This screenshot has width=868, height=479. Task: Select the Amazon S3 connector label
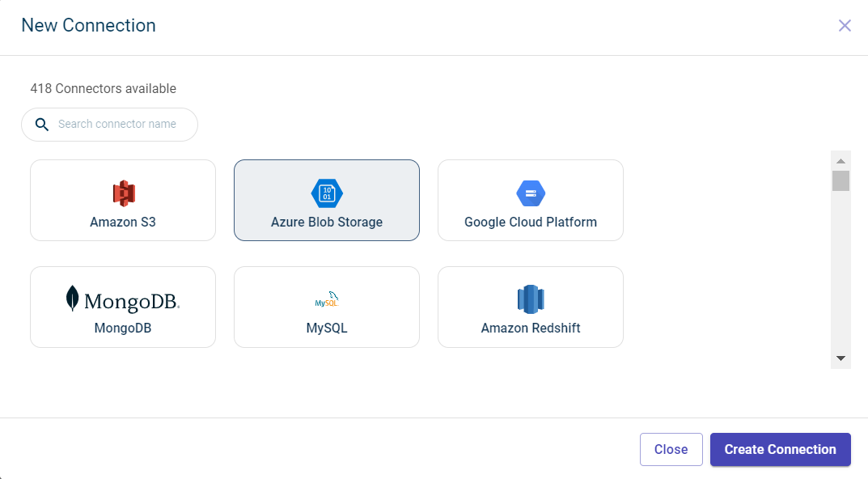(123, 222)
